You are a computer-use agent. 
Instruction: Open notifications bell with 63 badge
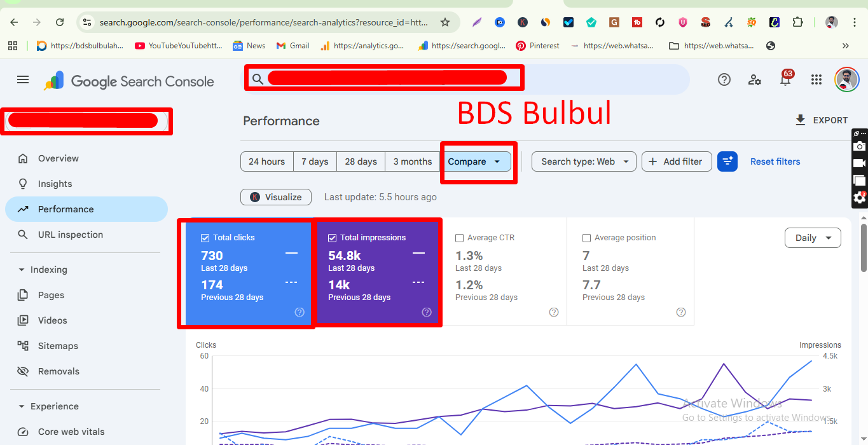pyautogui.click(x=786, y=78)
